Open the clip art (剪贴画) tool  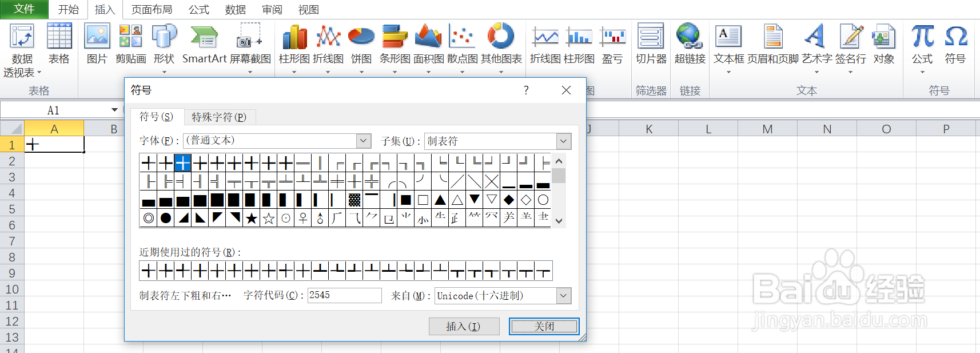point(130,44)
